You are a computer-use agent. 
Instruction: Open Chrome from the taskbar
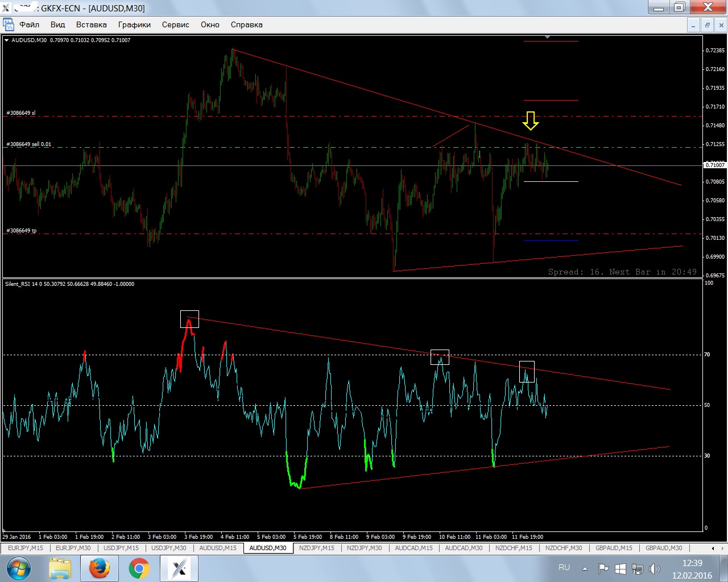click(139, 568)
